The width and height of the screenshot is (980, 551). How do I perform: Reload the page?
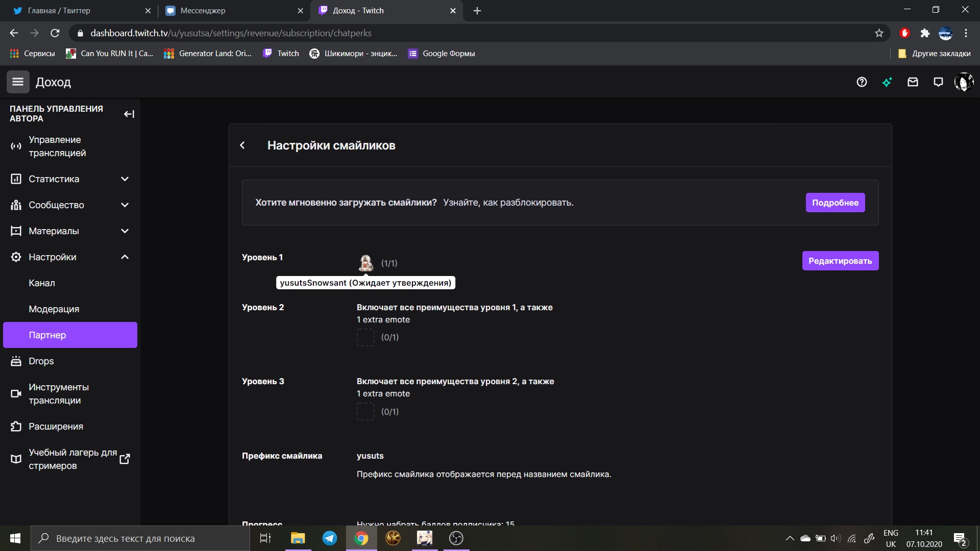55,33
